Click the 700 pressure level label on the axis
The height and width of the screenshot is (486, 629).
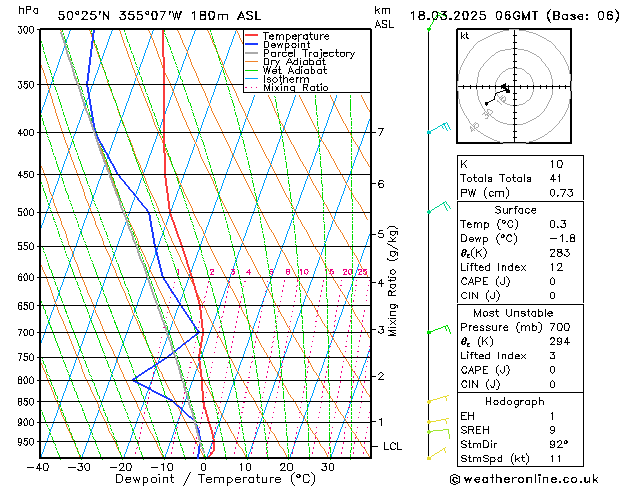(x=28, y=332)
